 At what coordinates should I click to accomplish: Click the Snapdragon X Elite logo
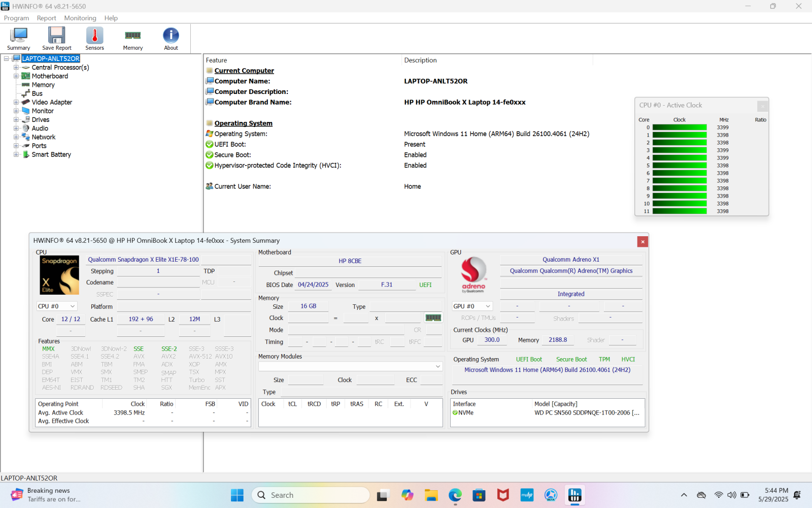click(x=59, y=275)
